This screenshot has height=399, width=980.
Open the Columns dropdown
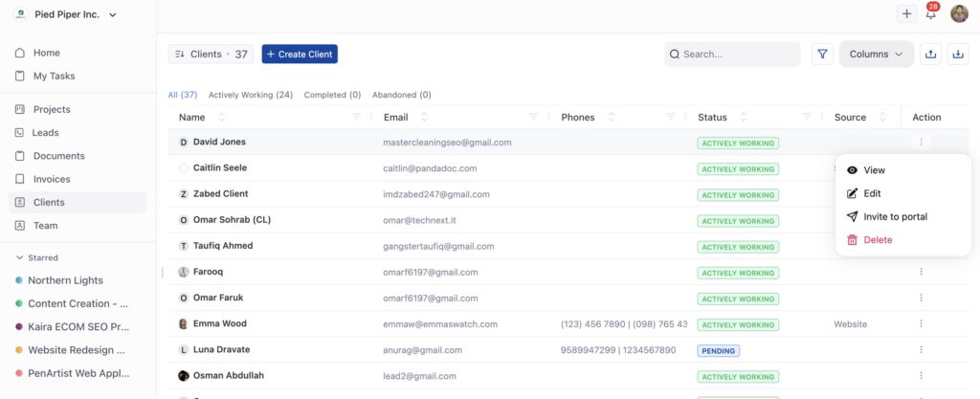[x=876, y=55]
